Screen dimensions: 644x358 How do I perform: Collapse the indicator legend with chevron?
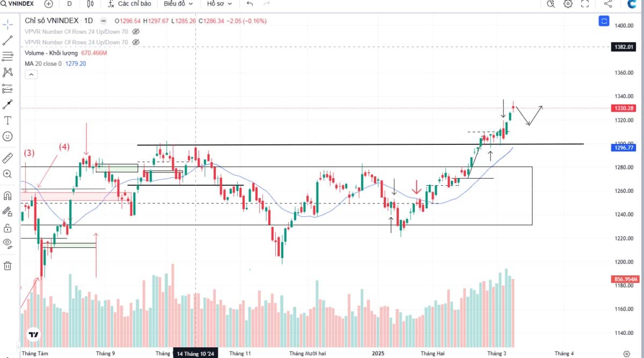tap(32, 75)
